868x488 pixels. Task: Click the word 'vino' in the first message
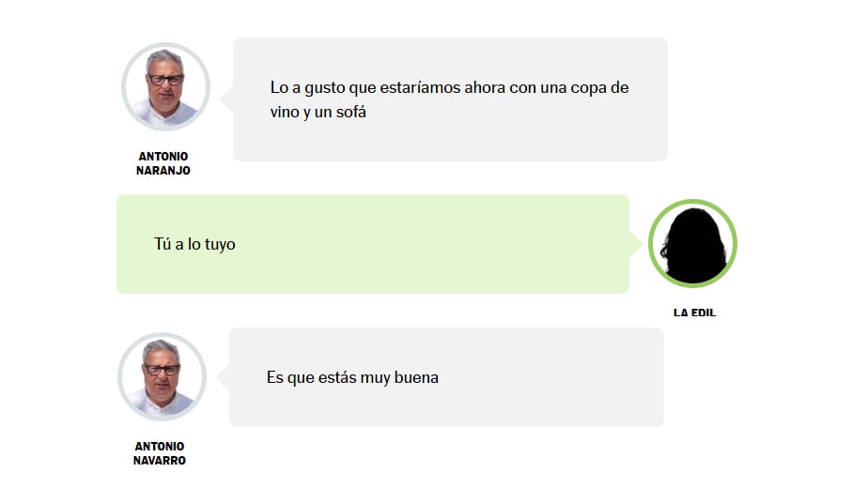(x=285, y=112)
